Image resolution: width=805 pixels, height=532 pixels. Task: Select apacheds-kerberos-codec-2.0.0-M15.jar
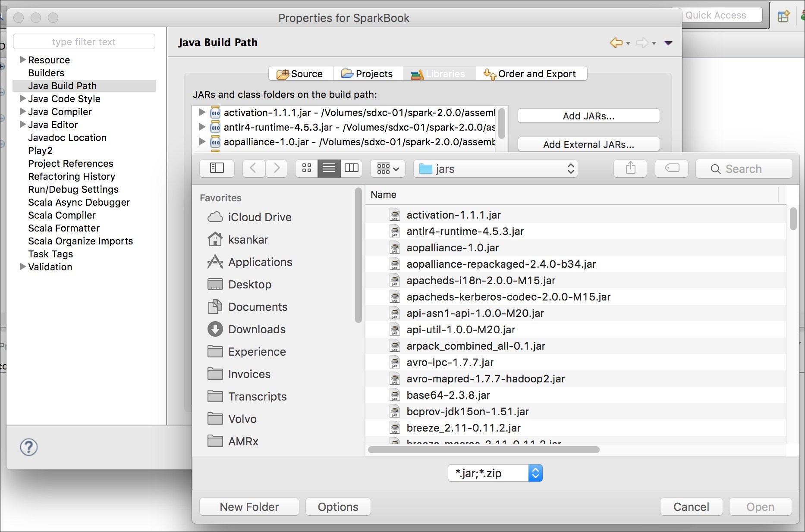pos(576,297)
